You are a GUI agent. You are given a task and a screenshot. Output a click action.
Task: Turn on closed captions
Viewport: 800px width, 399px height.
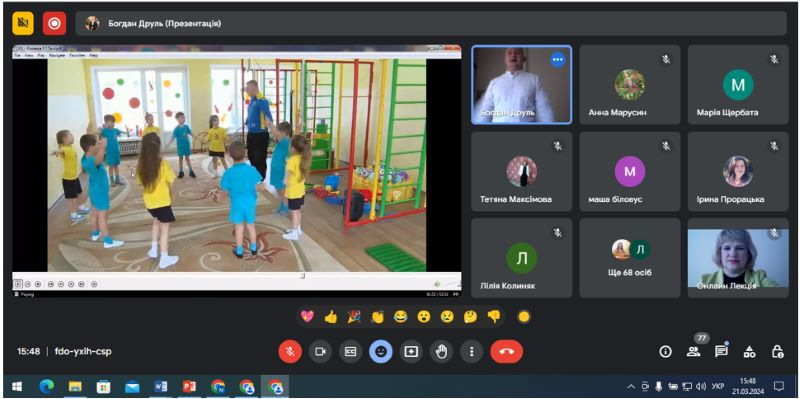(351, 352)
